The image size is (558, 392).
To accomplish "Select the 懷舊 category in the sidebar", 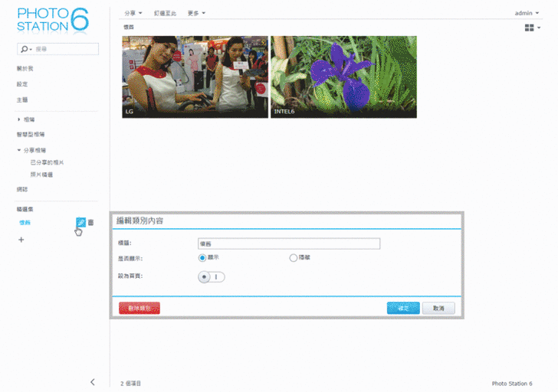I will click(25, 223).
